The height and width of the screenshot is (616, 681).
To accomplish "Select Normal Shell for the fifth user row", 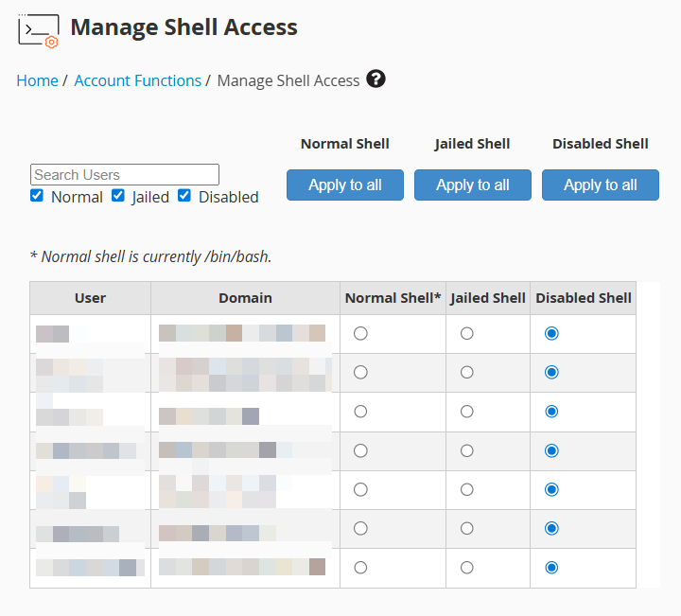I will pyautogui.click(x=360, y=489).
